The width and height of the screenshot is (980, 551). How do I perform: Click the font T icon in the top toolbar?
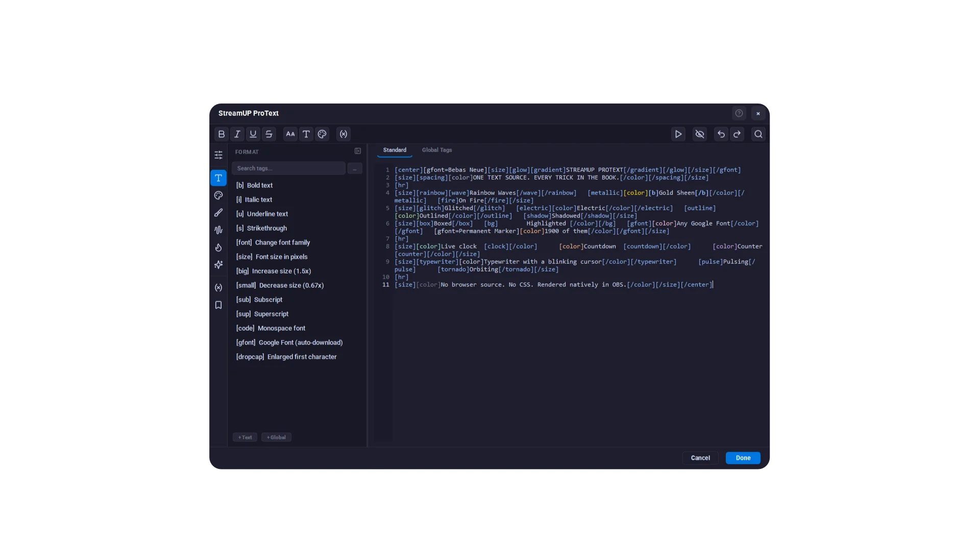click(x=306, y=134)
